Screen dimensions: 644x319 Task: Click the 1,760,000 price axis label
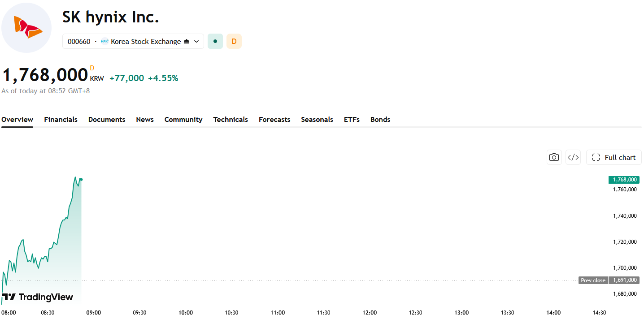point(625,190)
